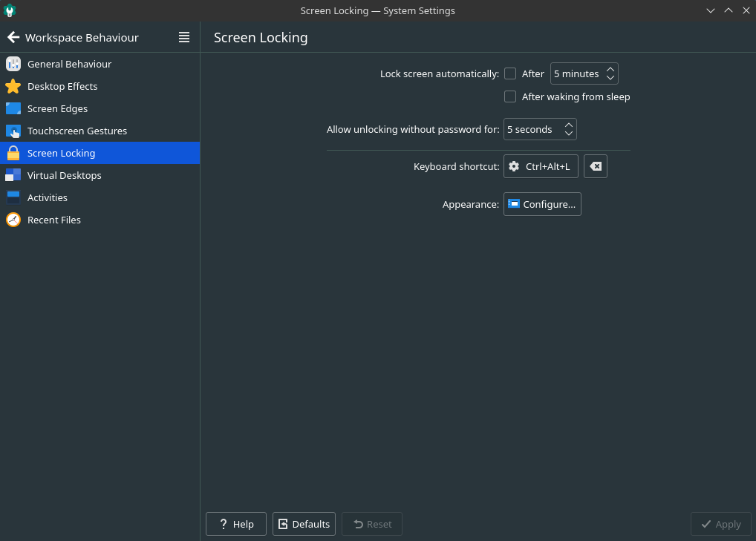Click the Virtual Desktops icon
756x541 pixels.
13,175
